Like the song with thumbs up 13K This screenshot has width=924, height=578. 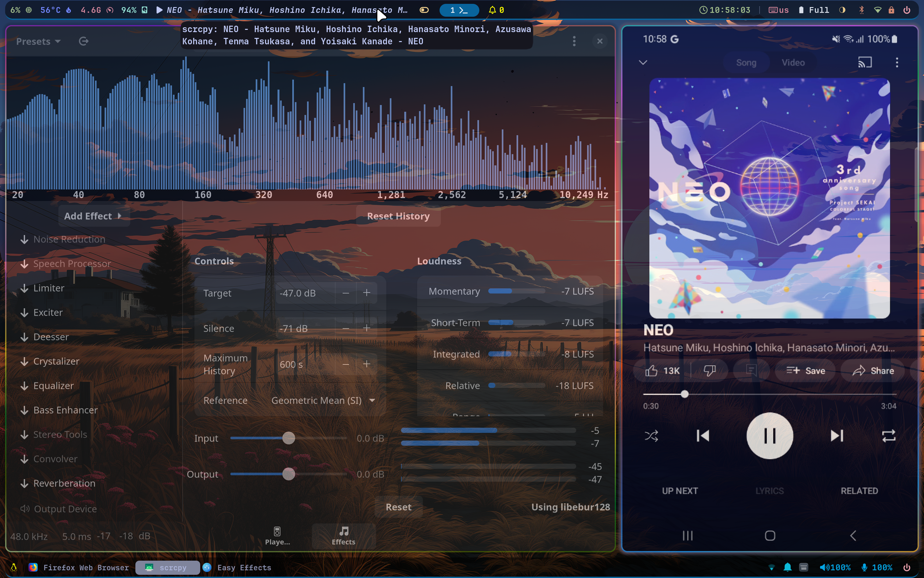pyautogui.click(x=662, y=371)
